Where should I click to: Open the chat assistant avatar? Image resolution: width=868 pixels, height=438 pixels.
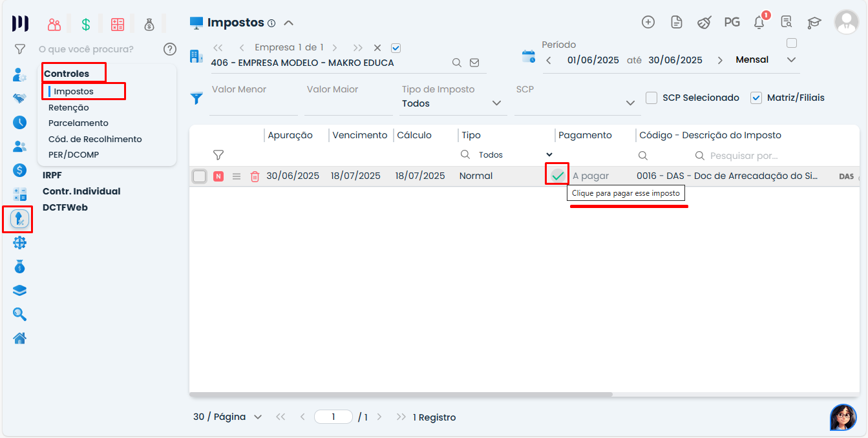(x=843, y=417)
